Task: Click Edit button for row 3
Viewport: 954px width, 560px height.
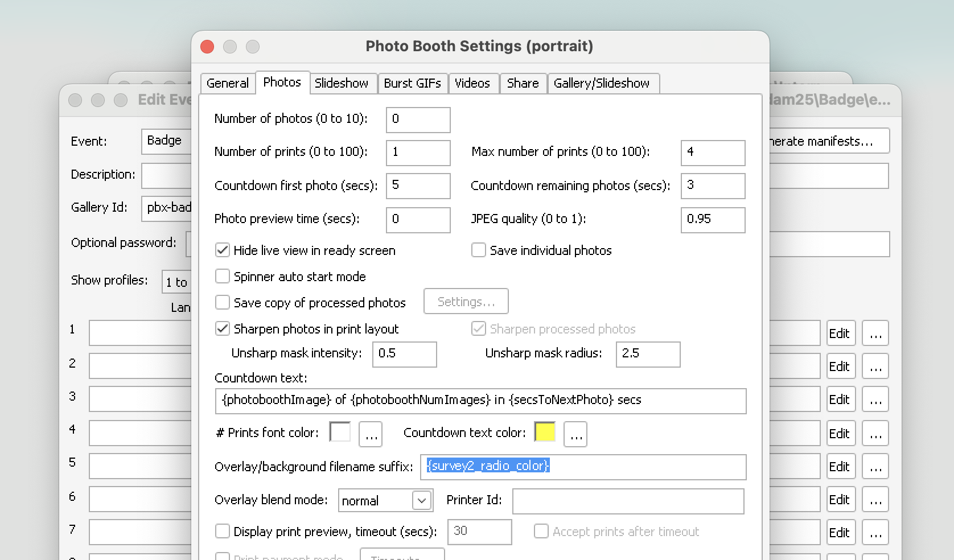Action: coord(839,400)
